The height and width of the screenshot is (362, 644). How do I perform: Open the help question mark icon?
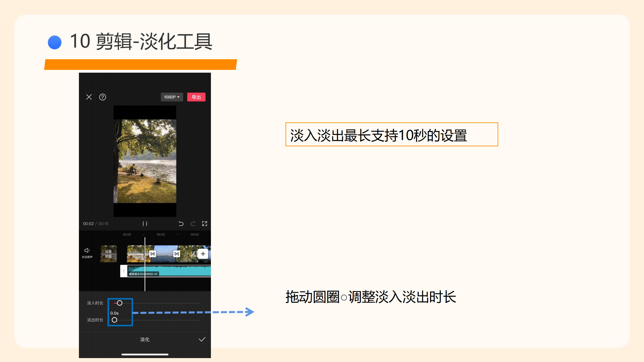[x=103, y=97]
